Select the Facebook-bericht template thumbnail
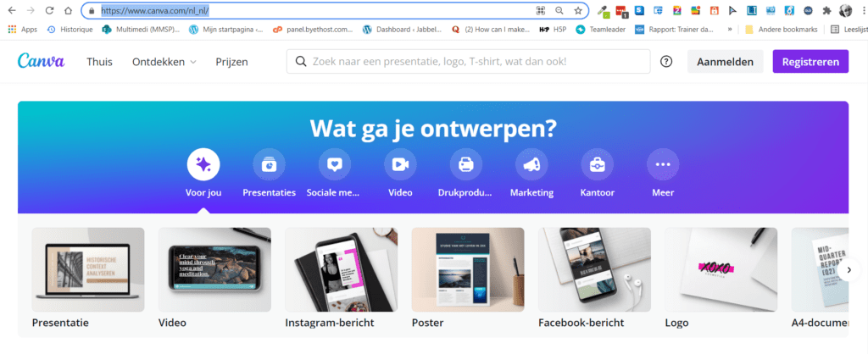 594,269
